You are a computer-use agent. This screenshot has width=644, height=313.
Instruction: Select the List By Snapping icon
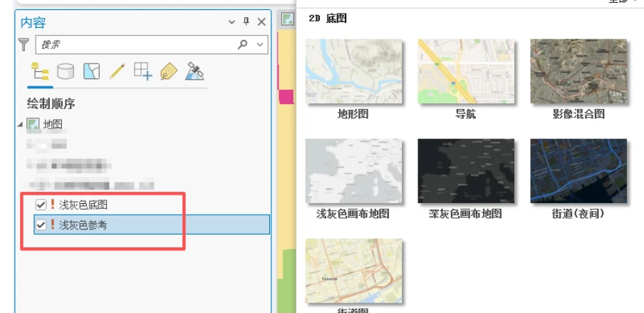point(143,71)
